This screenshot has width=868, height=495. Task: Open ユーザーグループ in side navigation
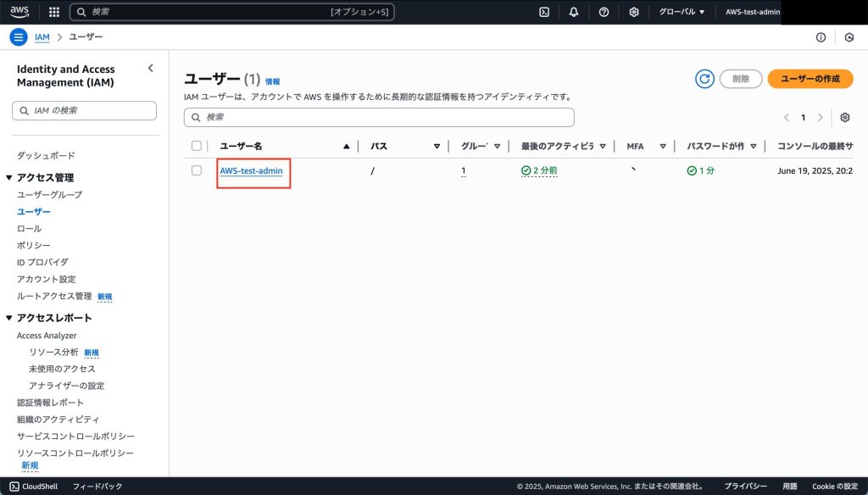(50, 195)
